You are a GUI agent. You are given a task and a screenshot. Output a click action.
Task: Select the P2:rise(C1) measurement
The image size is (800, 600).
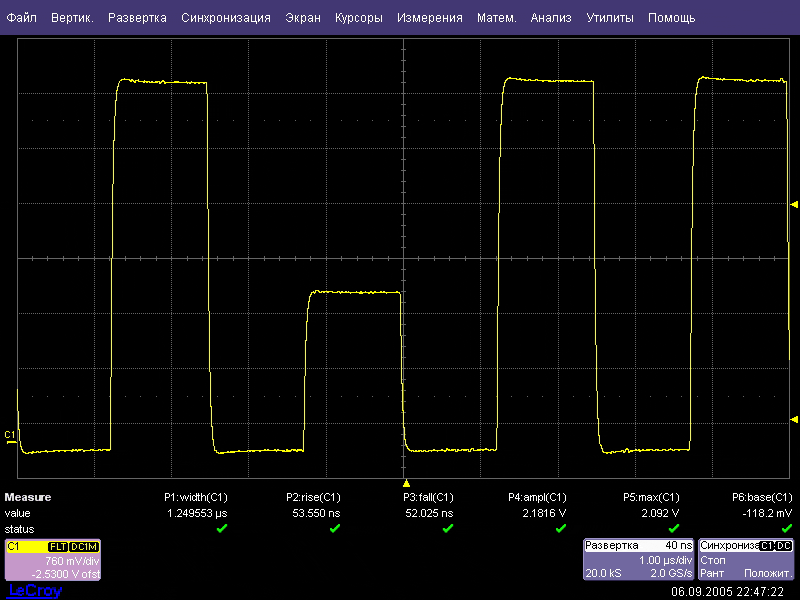pyautogui.click(x=314, y=497)
